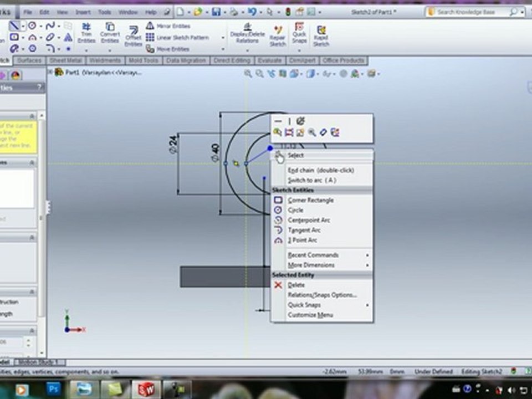Switch to the Office Products tab
This screenshot has width=532, height=399.
click(344, 61)
